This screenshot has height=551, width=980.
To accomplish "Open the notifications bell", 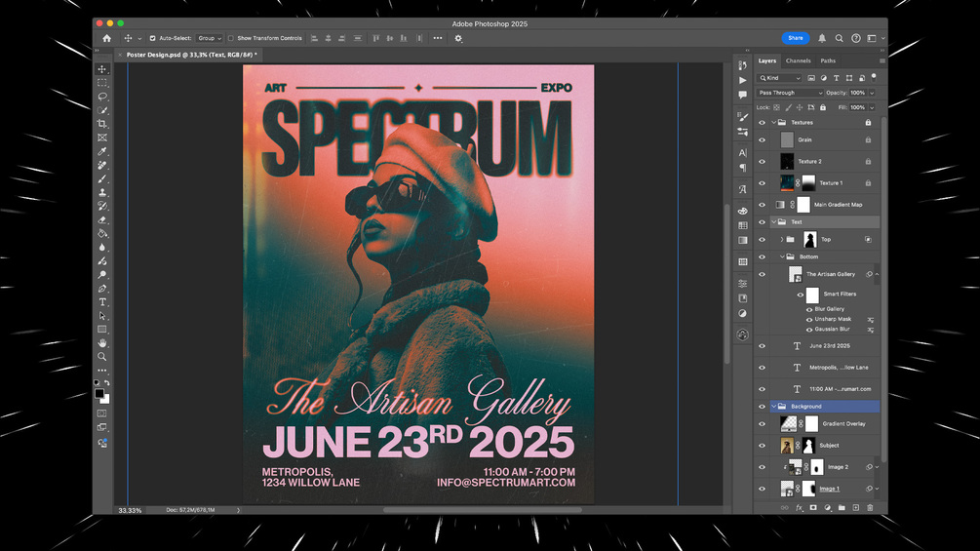I will (x=822, y=38).
